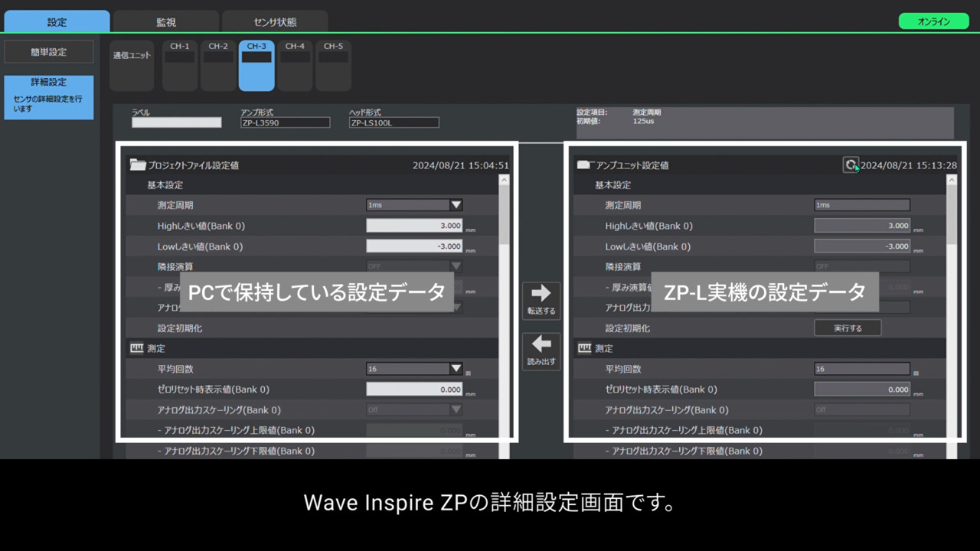Click the ruler icon beside left 測定 header
980x551 pixels.
pyautogui.click(x=137, y=348)
